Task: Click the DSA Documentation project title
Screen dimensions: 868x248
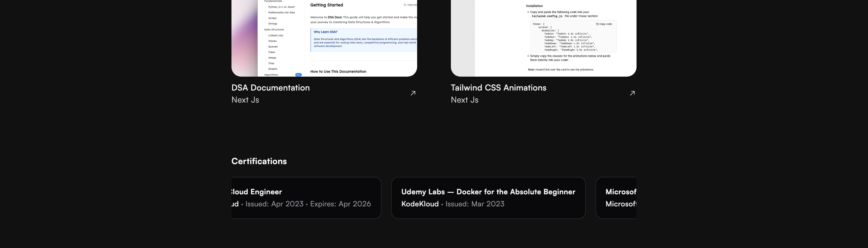Action: click(x=270, y=88)
